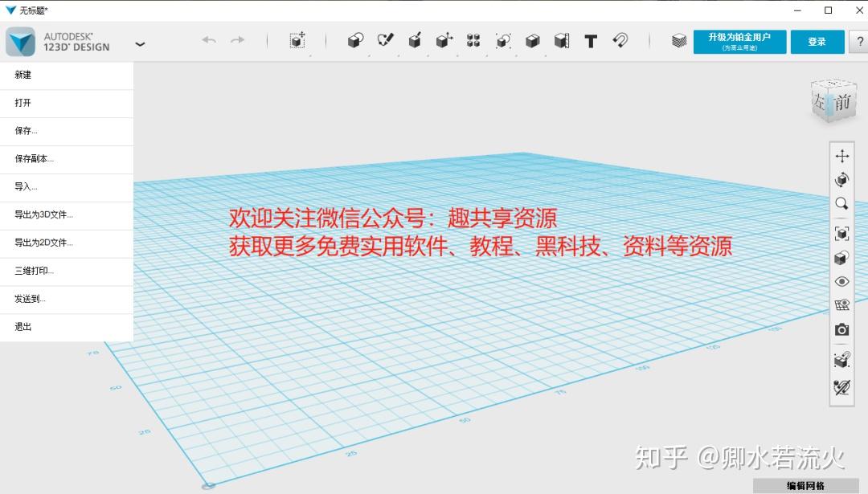Click the Orbit navigation icon
The image size is (868, 494).
[x=842, y=180]
